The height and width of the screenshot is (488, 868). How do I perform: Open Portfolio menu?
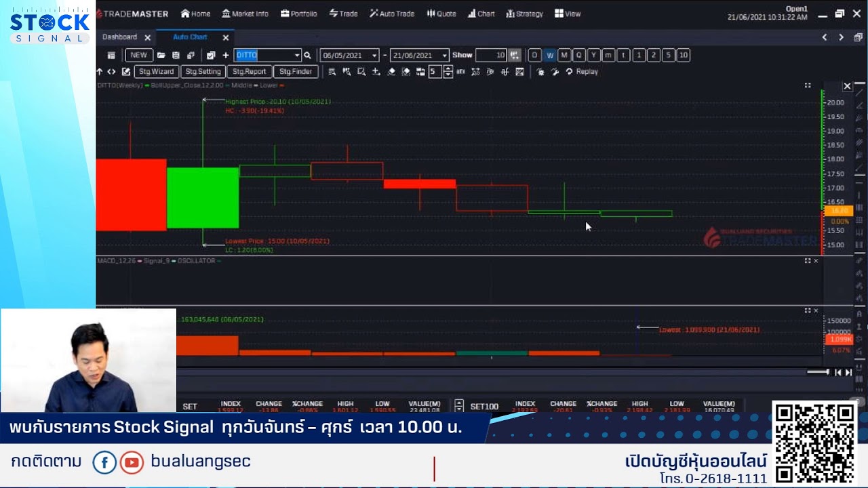pyautogui.click(x=299, y=14)
